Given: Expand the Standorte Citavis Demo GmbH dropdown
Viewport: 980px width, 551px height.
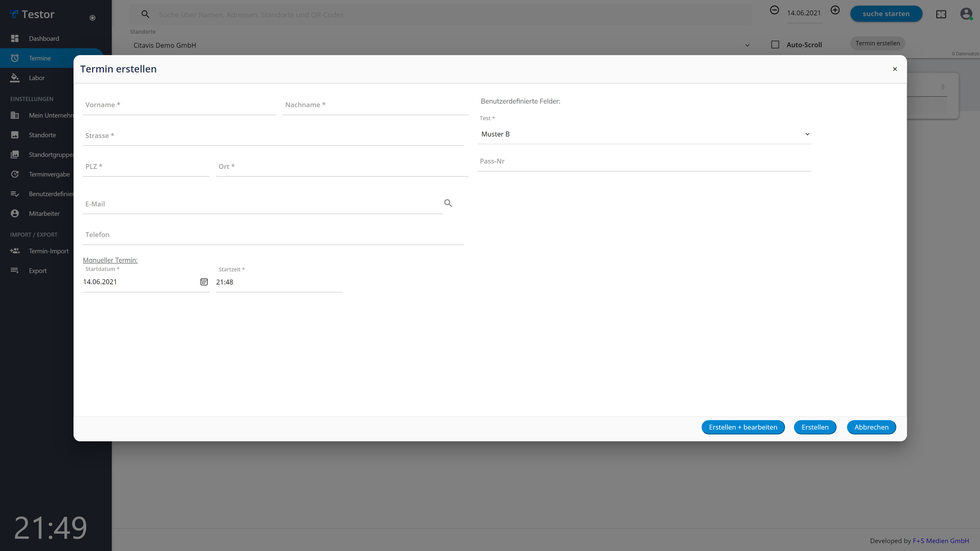Looking at the screenshot, I should point(440,45).
